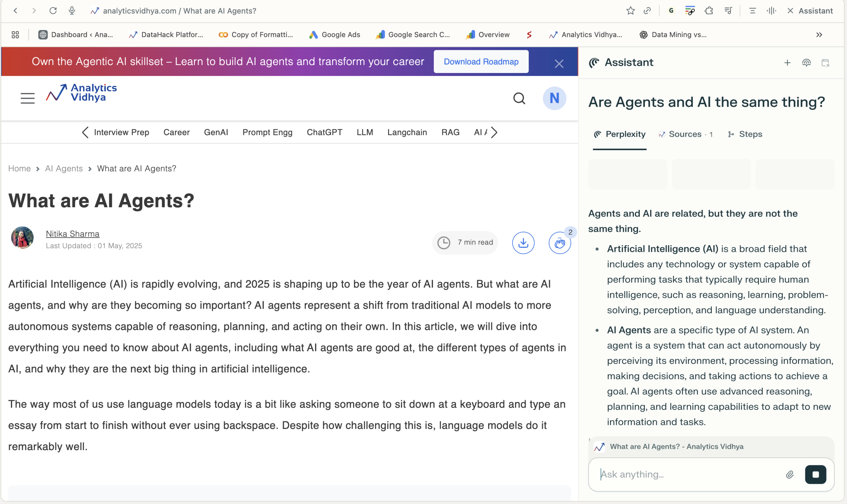Image resolution: width=847 pixels, height=504 pixels.
Task: Switch to the Sources tab
Action: coord(685,134)
